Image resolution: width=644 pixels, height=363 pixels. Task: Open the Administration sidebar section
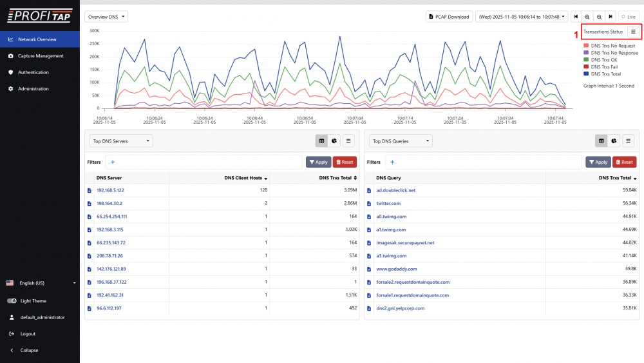point(33,89)
